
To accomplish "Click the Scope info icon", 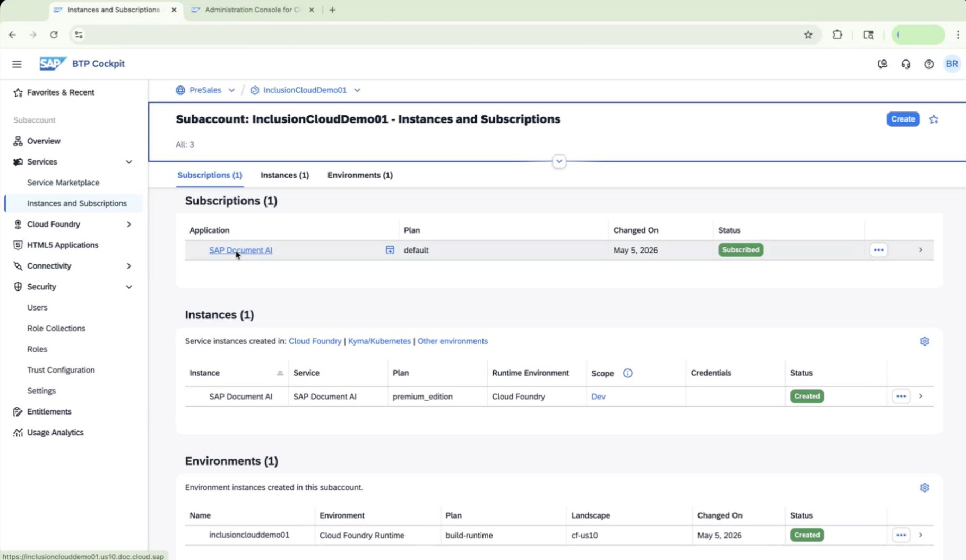I will 627,373.
